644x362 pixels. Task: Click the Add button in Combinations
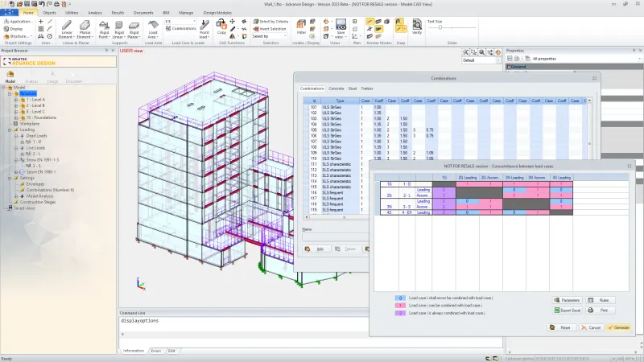(316, 249)
